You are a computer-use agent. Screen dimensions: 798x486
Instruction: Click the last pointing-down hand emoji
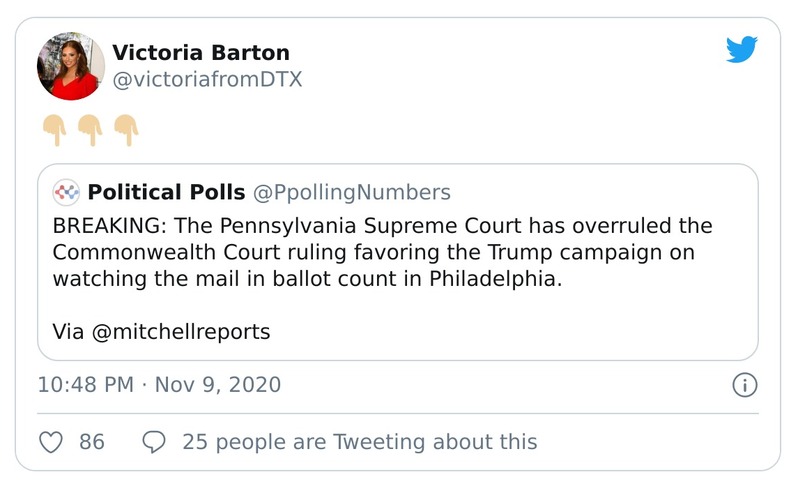(x=125, y=130)
